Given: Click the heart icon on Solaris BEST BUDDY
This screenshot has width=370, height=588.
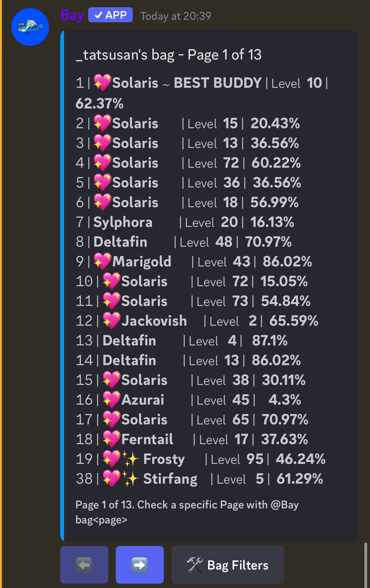Looking at the screenshot, I should click(x=102, y=83).
